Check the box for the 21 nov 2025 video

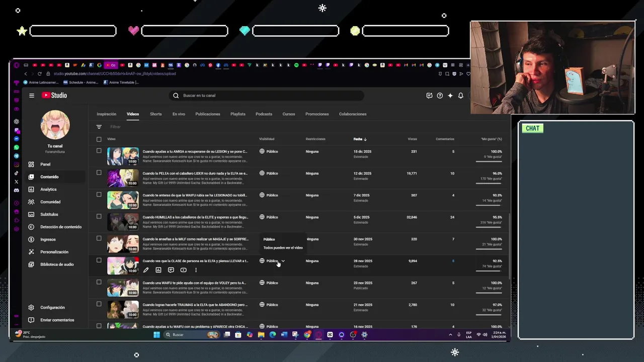[x=99, y=304]
